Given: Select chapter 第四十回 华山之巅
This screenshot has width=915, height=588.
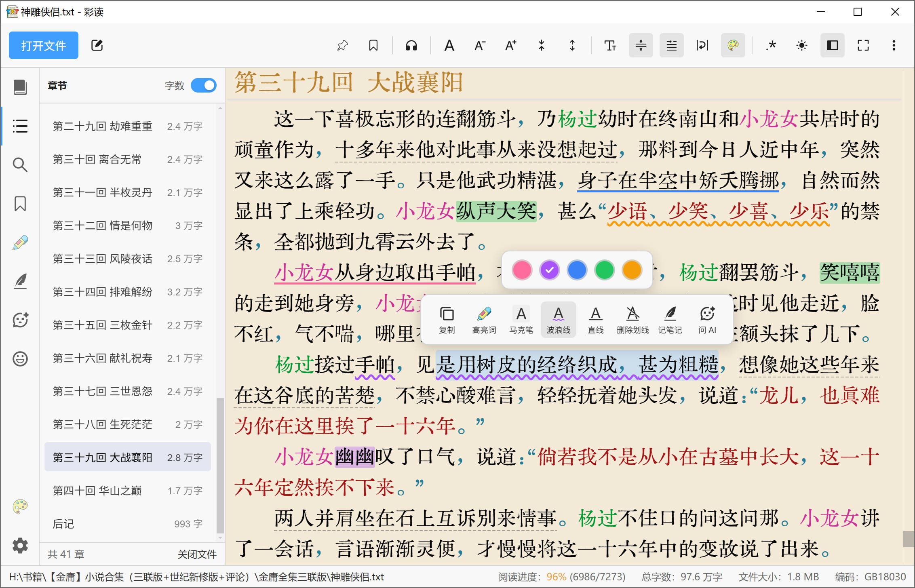Looking at the screenshot, I should point(128,491).
